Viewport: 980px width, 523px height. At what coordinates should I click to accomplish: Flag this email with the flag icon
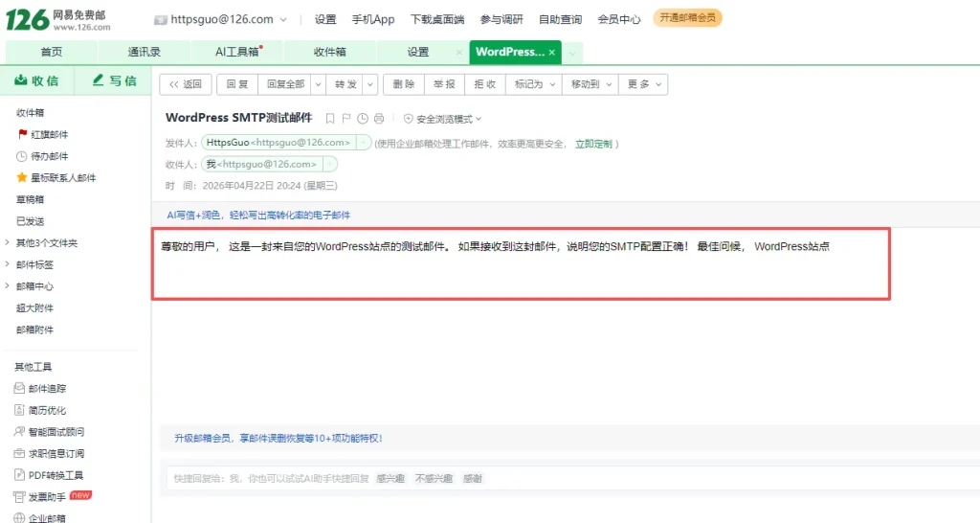pos(346,119)
